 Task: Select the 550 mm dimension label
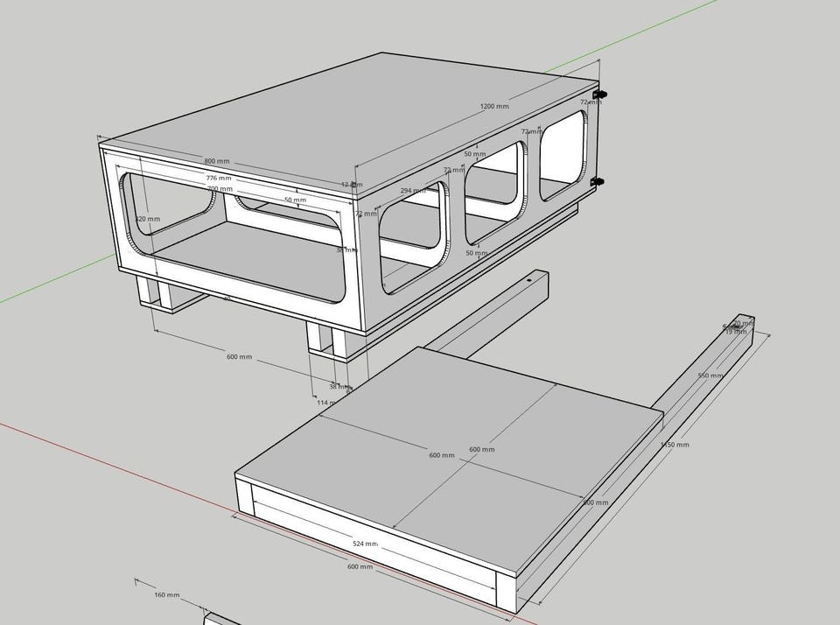pos(710,376)
